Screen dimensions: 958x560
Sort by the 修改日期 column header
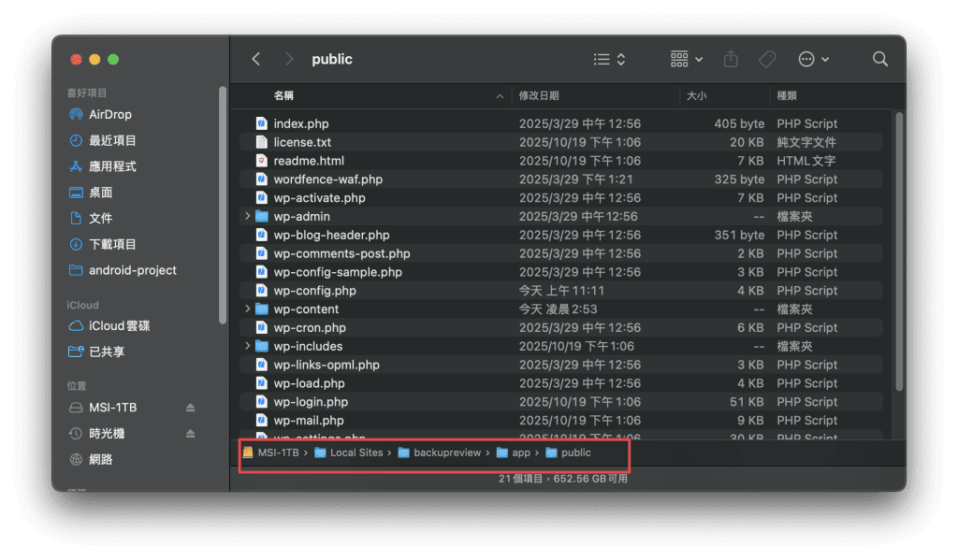click(540, 95)
